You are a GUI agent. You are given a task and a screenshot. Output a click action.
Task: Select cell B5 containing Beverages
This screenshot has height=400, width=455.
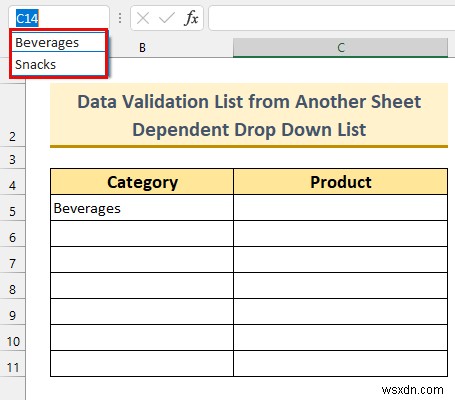[x=142, y=208]
